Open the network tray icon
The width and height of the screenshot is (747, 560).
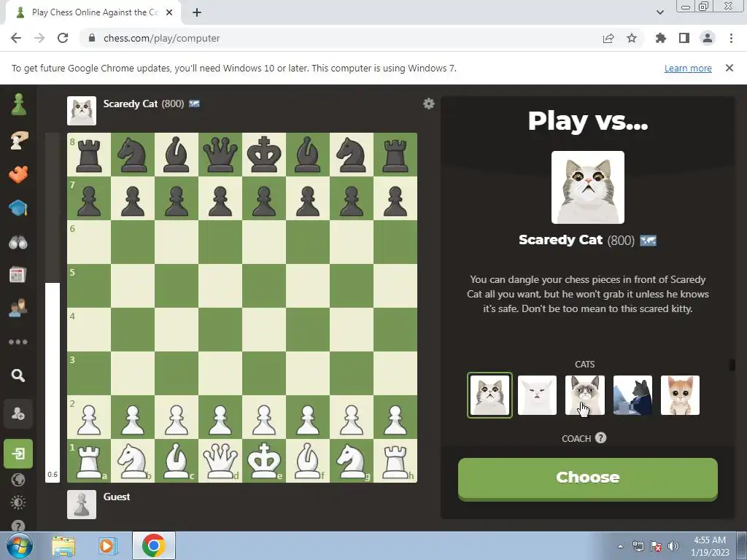[638, 546]
